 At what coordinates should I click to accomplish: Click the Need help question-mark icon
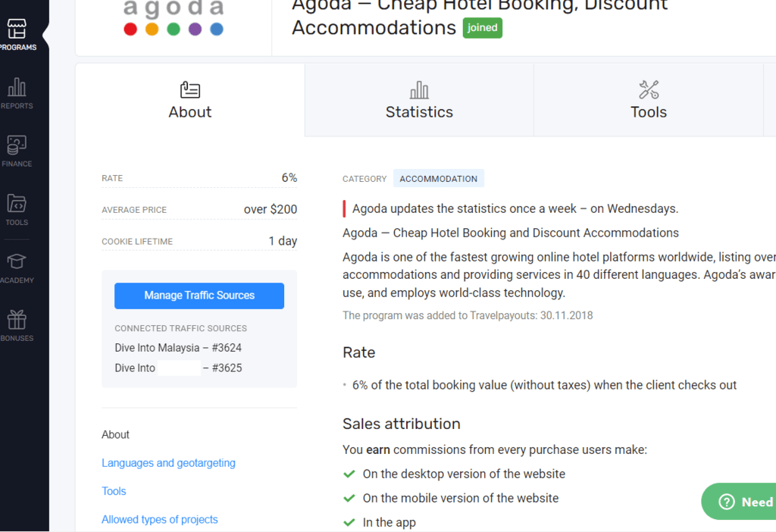(x=727, y=502)
